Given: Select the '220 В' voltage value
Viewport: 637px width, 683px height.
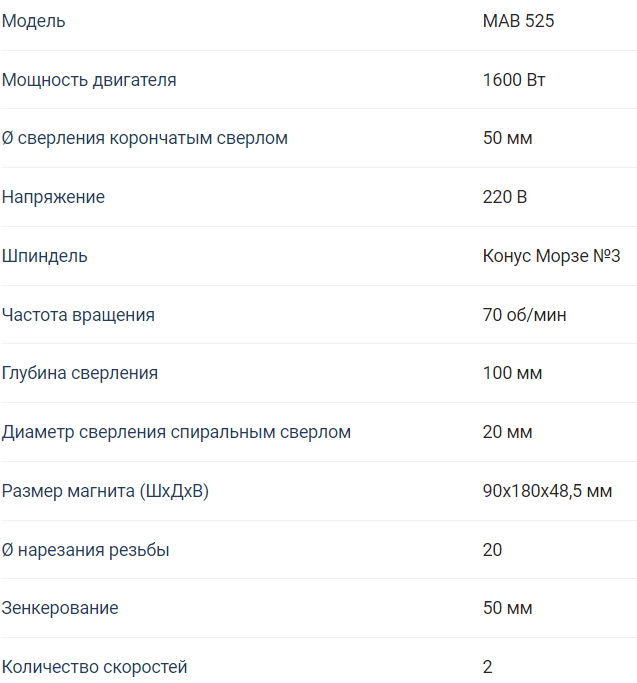Looking at the screenshot, I should (x=505, y=197).
